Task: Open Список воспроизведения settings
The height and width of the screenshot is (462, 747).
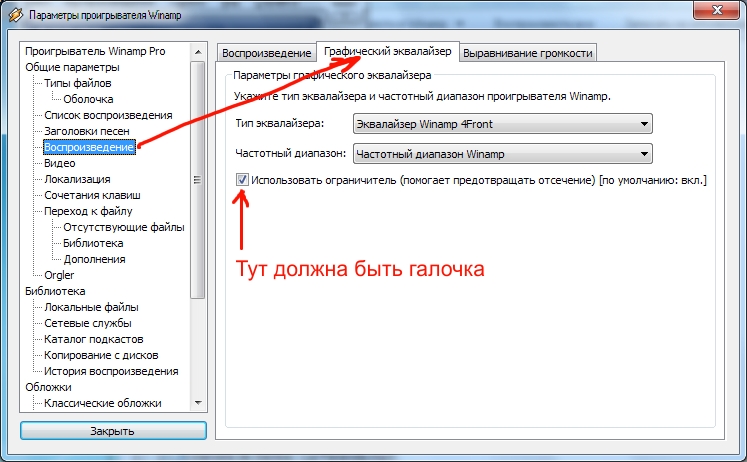Action: (108, 115)
